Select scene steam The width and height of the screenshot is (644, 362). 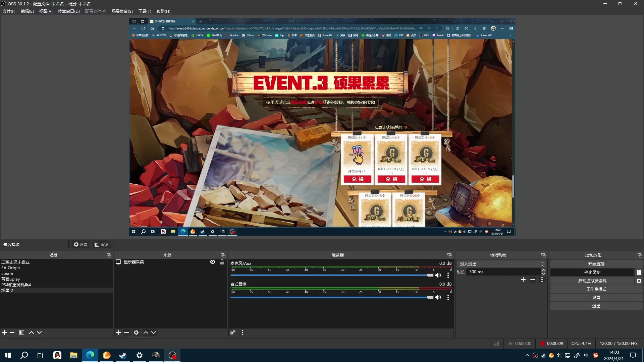tap(56, 274)
